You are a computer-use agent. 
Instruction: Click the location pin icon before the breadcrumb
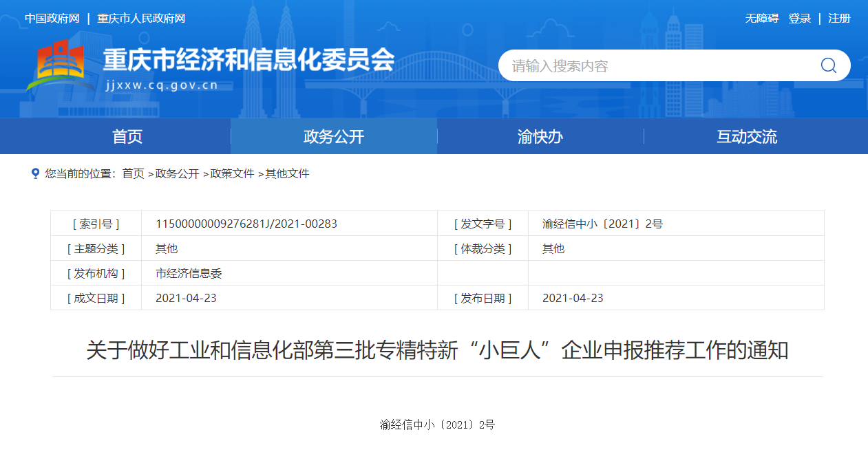(35, 173)
